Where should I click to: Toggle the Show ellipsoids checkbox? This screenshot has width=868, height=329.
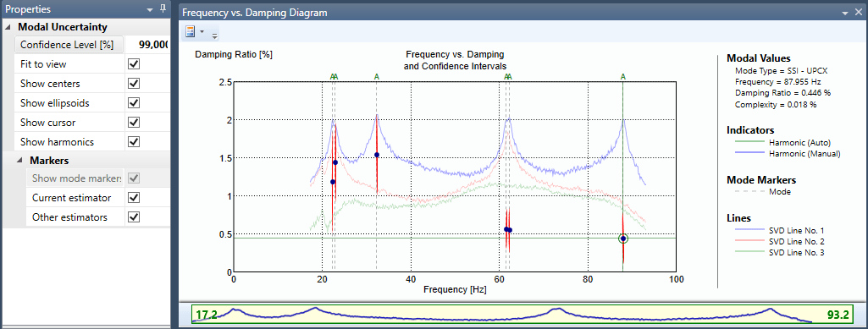(134, 103)
